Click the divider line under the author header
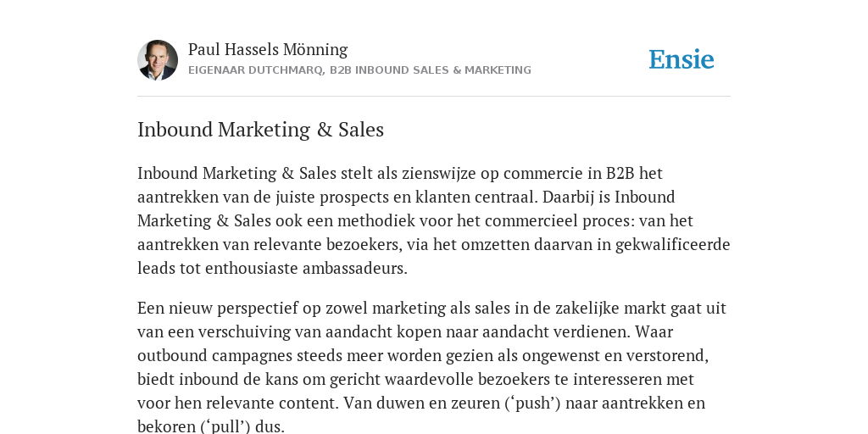Image resolution: width=868 pixels, height=434 pixels. click(x=434, y=97)
